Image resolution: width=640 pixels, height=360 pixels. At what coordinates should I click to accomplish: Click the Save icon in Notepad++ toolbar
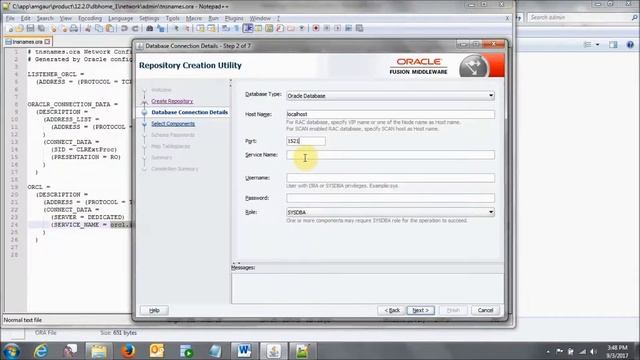[x=30, y=28]
